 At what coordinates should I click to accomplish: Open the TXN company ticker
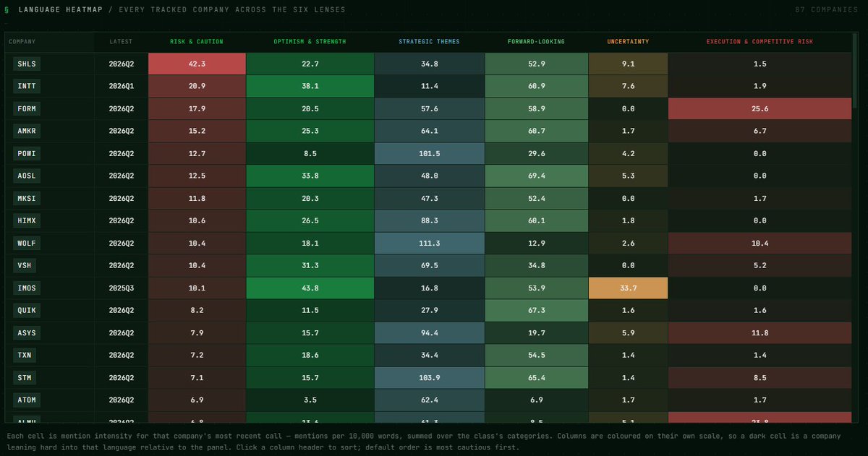coord(25,356)
